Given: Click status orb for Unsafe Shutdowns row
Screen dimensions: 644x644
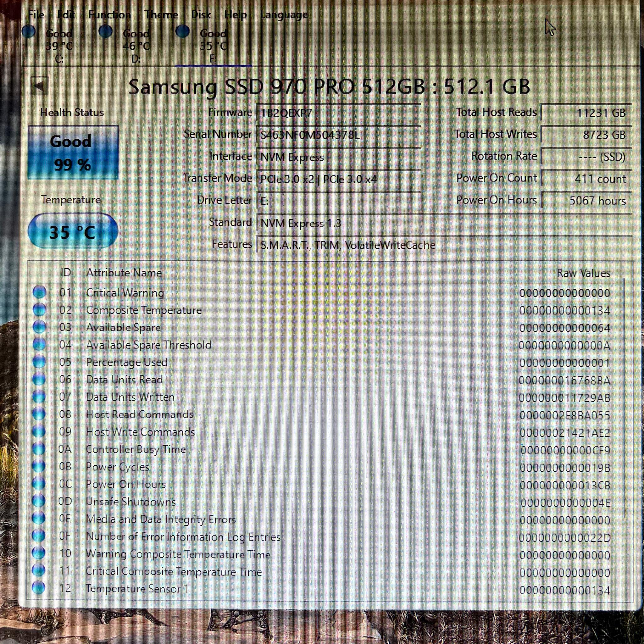Looking at the screenshot, I should [39, 501].
